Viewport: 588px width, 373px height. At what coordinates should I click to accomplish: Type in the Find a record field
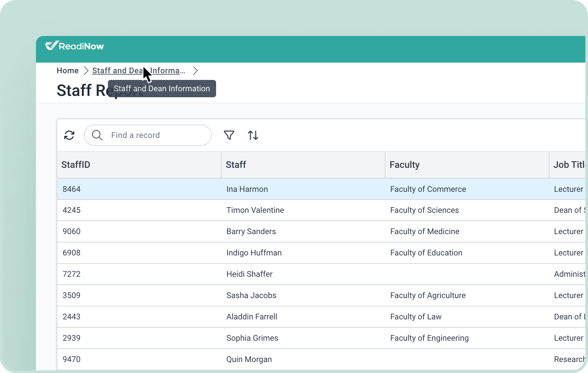(156, 135)
